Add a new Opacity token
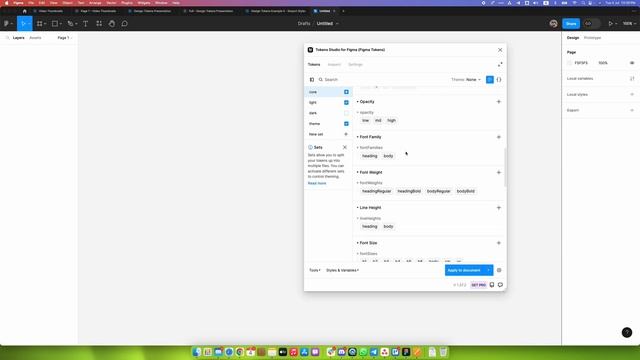This screenshot has width=640, height=360. coord(498,102)
